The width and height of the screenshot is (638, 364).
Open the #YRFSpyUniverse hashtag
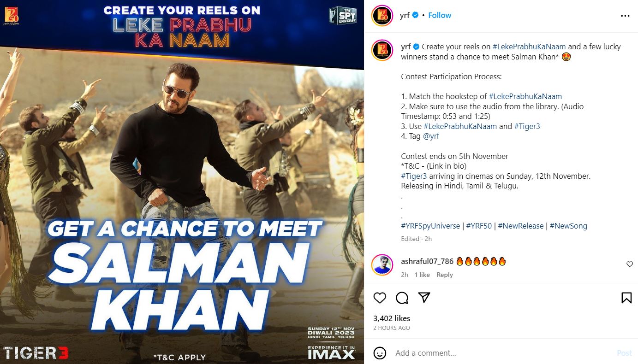tap(430, 226)
